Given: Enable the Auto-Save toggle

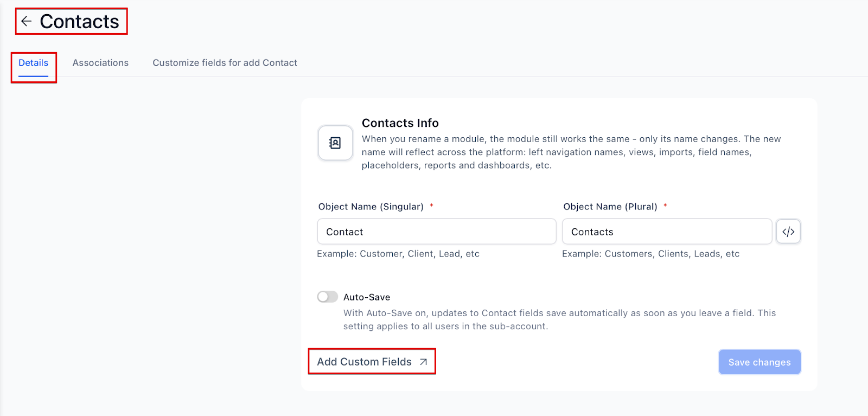Looking at the screenshot, I should click(x=328, y=297).
